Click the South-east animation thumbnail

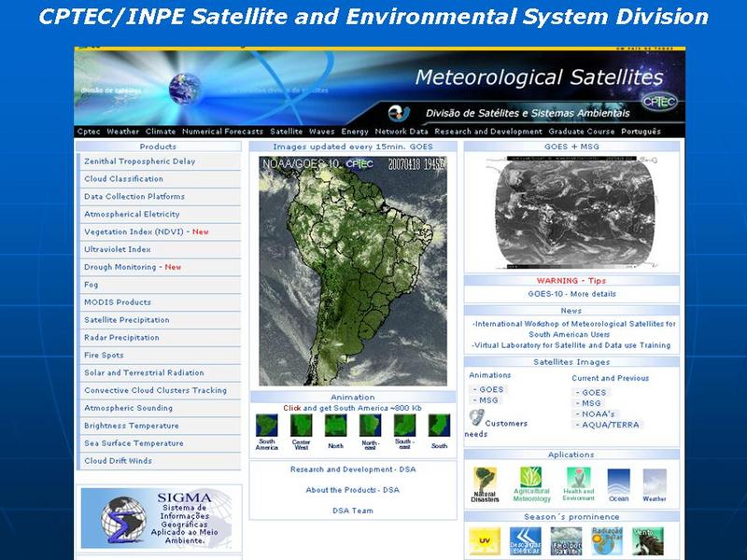click(x=404, y=426)
